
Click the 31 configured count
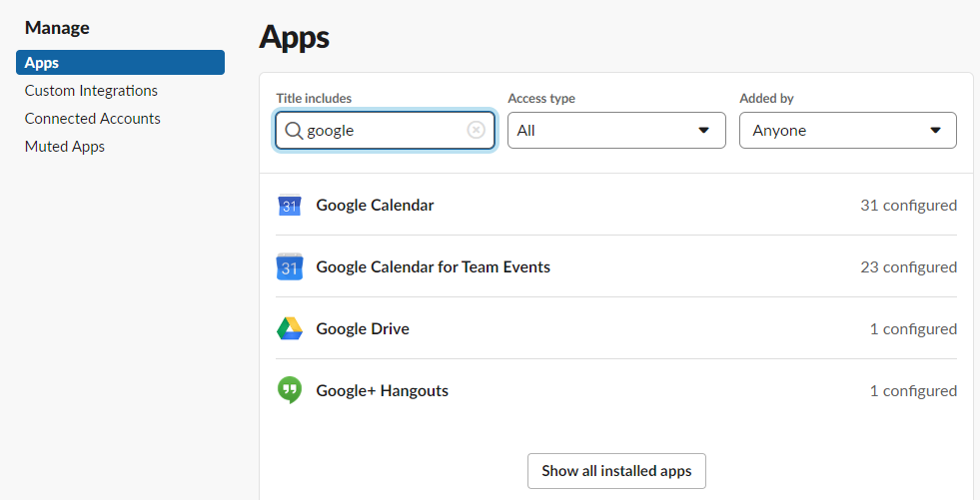pos(909,206)
